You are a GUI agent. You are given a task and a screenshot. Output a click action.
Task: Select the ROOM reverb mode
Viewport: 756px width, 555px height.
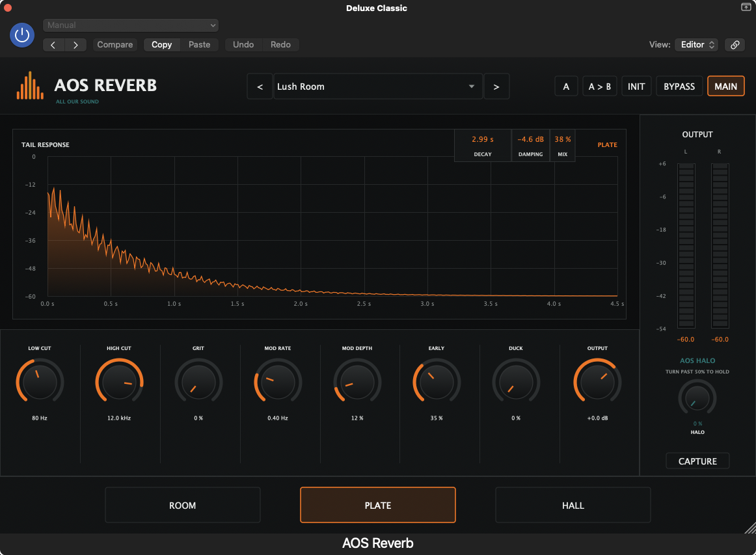coord(183,505)
